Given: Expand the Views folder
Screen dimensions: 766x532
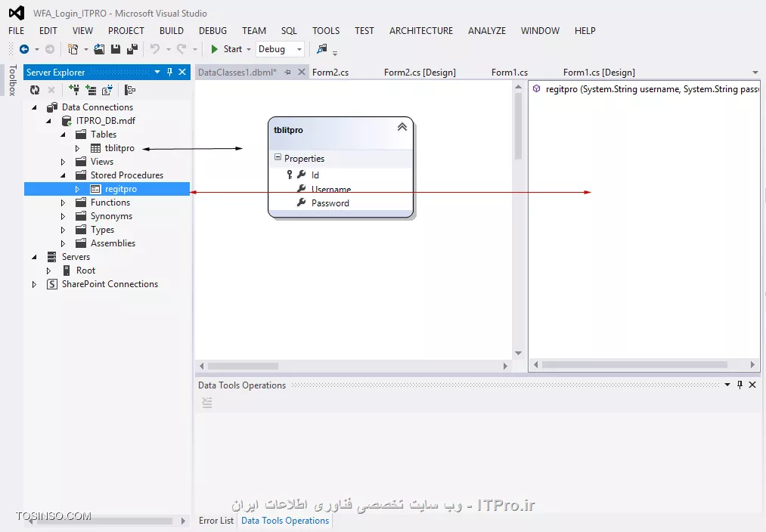Looking at the screenshot, I should [63, 162].
